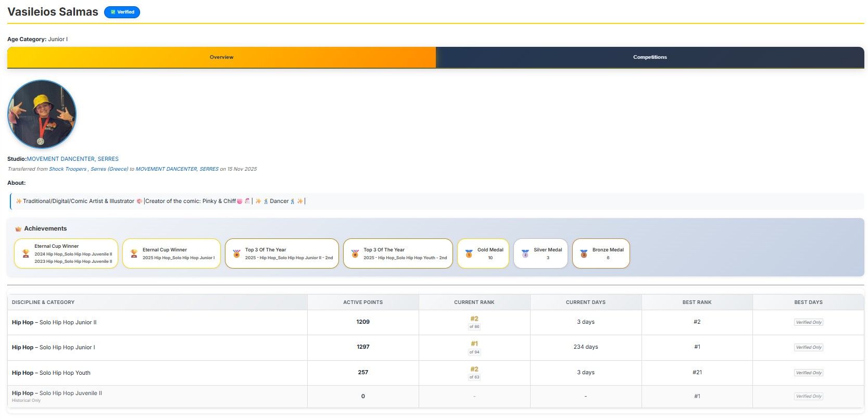Click the Eternal Cup Winner 2024 trophy icon
Viewport: 868px width, 419px height.
point(26,253)
